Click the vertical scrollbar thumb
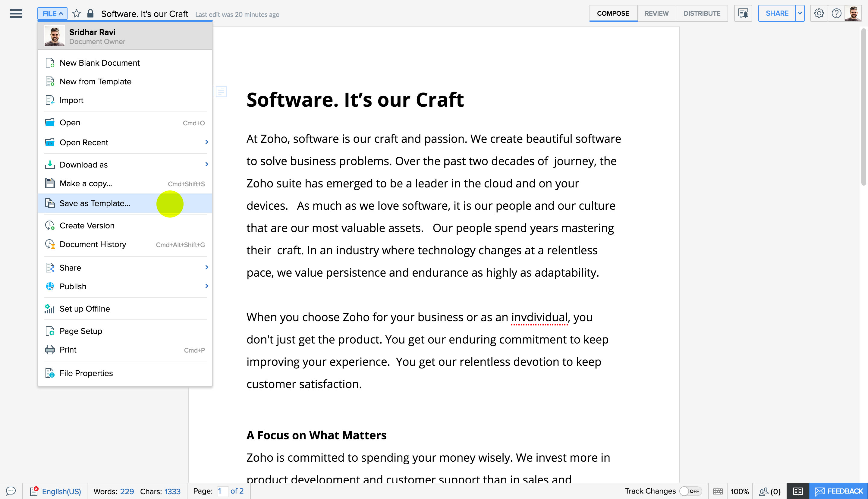This screenshot has height=499, width=868. 863,107
